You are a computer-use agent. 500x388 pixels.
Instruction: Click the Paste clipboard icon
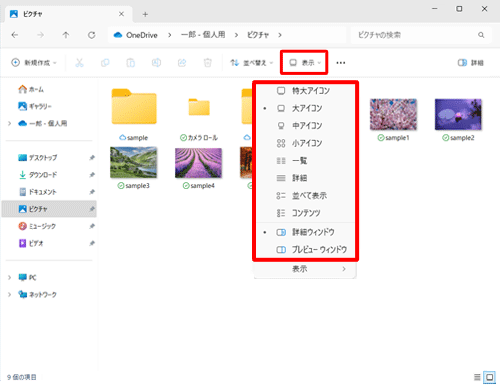131,63
